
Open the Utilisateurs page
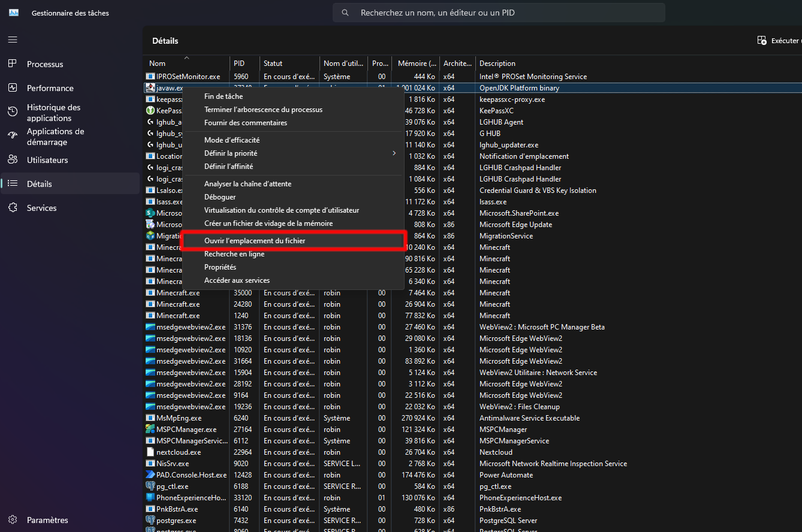click(71, 160)
